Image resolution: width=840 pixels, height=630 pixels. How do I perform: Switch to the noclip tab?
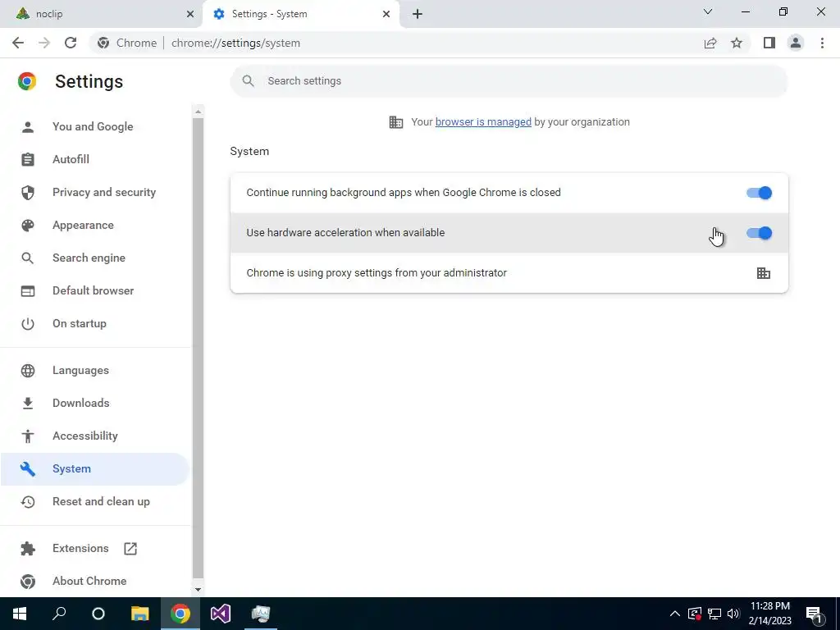click(101, 14)
